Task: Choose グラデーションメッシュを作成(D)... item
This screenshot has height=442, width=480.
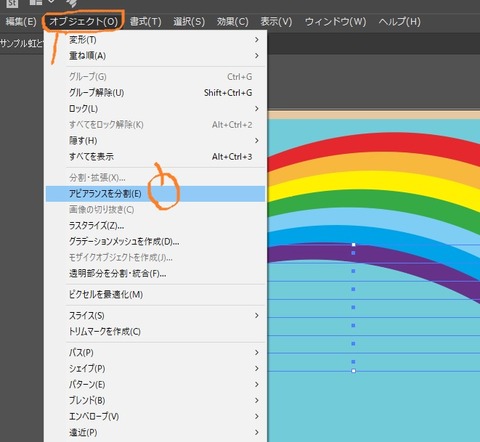Action: click(155, 242)
